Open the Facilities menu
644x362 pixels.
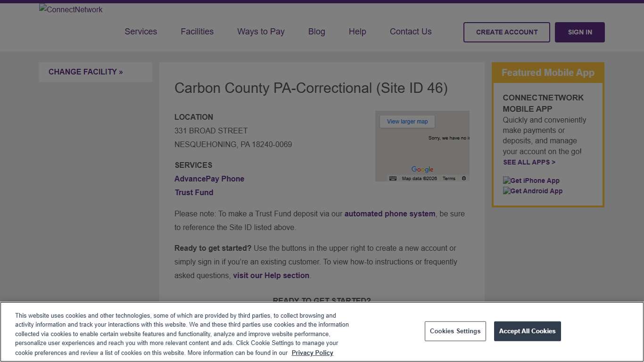point(197,32)
